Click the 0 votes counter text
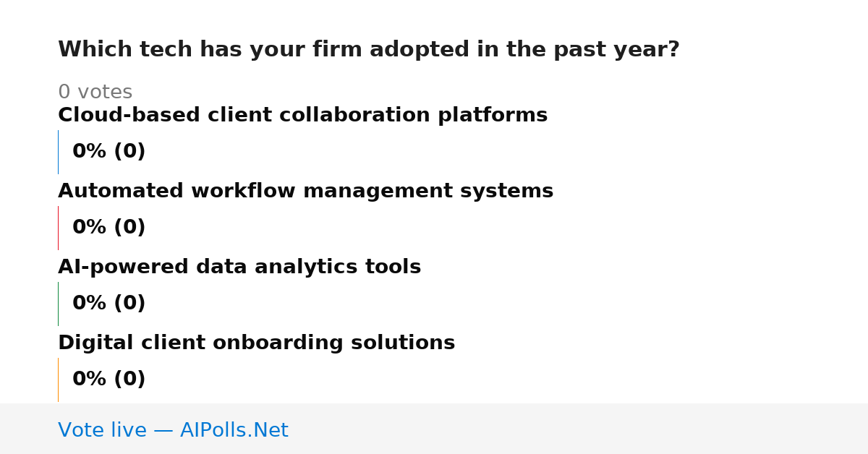Image resolution: width=868 pixels, height=454 pixels. click(95, 93)
